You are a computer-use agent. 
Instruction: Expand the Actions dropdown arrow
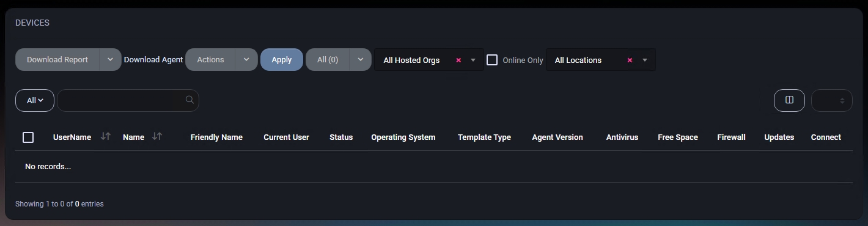tap(246, 60)
